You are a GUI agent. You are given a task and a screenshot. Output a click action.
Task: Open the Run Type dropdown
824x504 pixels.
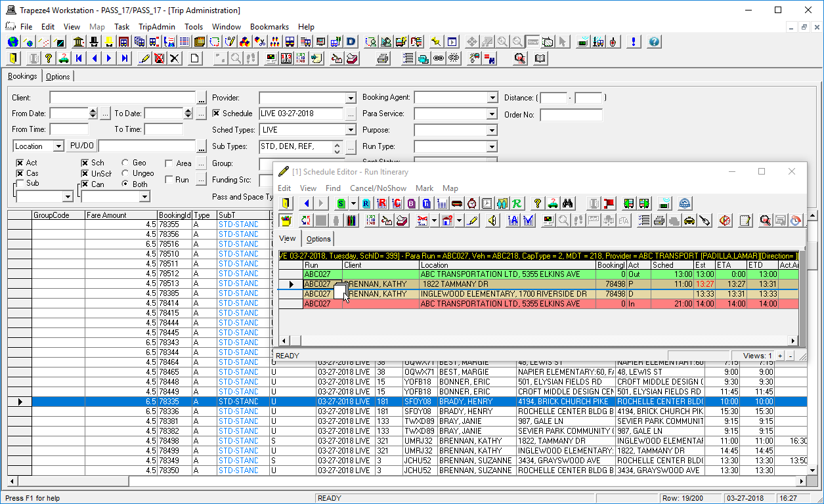tap(491, 146)
